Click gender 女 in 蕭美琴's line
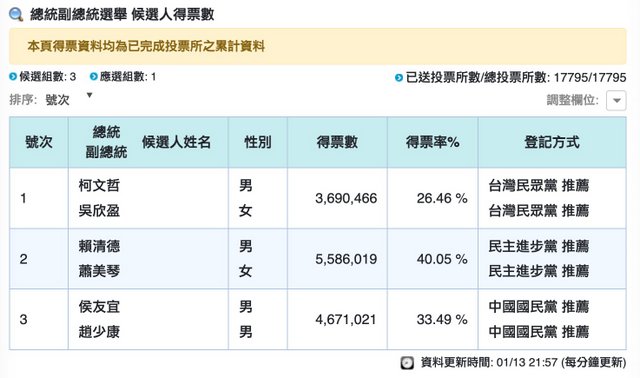640x378 pixels. tap(246, 271)
